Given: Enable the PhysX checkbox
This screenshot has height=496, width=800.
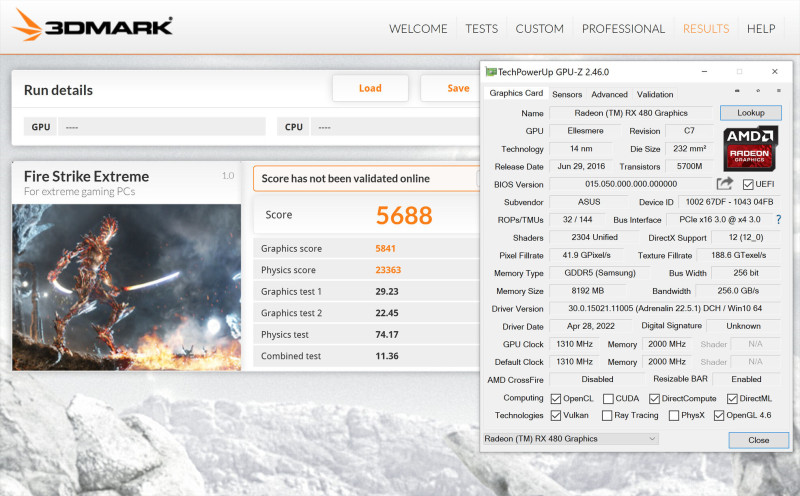Looking at the screenshot, I should coord(674,415).
